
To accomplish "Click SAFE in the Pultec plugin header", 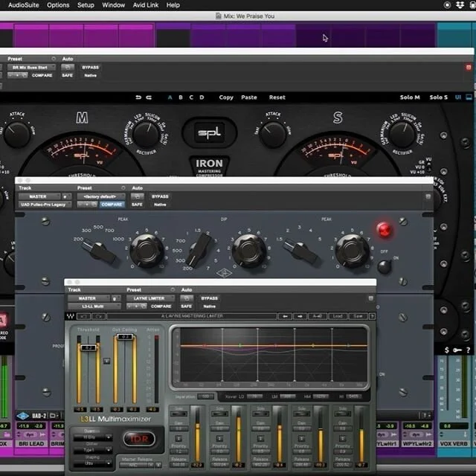I will coord(137,205).
